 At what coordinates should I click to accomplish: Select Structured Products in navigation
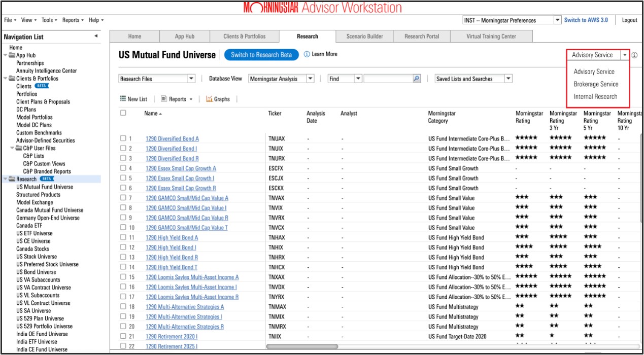click(x=38, y=195)
